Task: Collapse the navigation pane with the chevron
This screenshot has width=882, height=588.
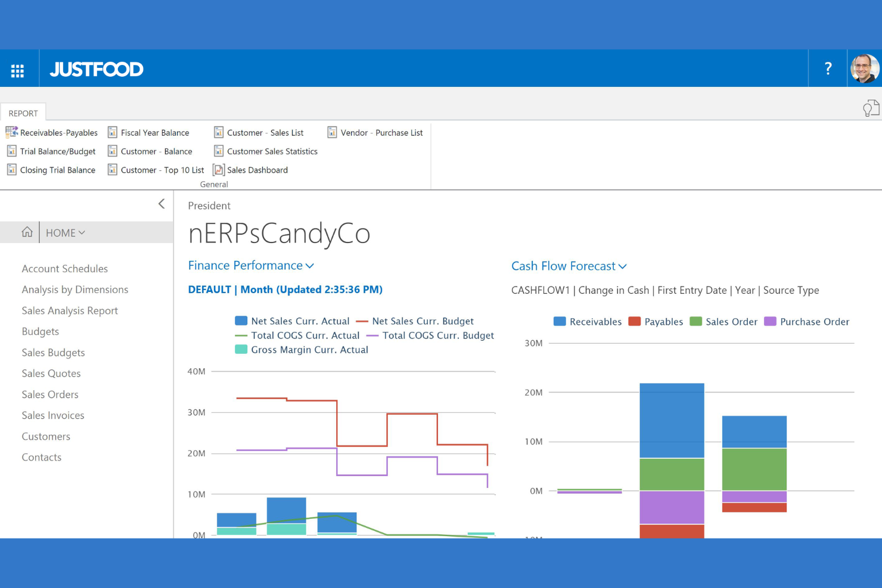Action: (x=162, y=204)
